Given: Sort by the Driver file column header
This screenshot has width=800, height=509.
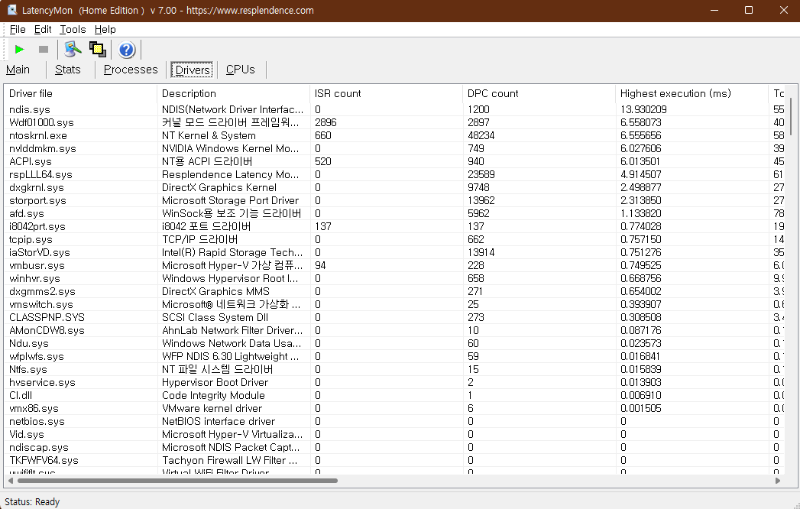Looking at the screenshot, I should coord(80,93).
